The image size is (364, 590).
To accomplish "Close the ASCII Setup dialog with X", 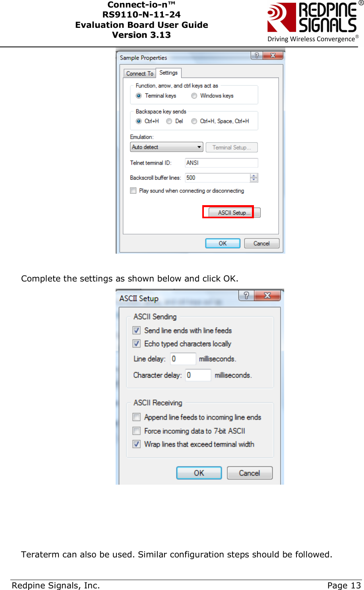I will click(267, 295).
